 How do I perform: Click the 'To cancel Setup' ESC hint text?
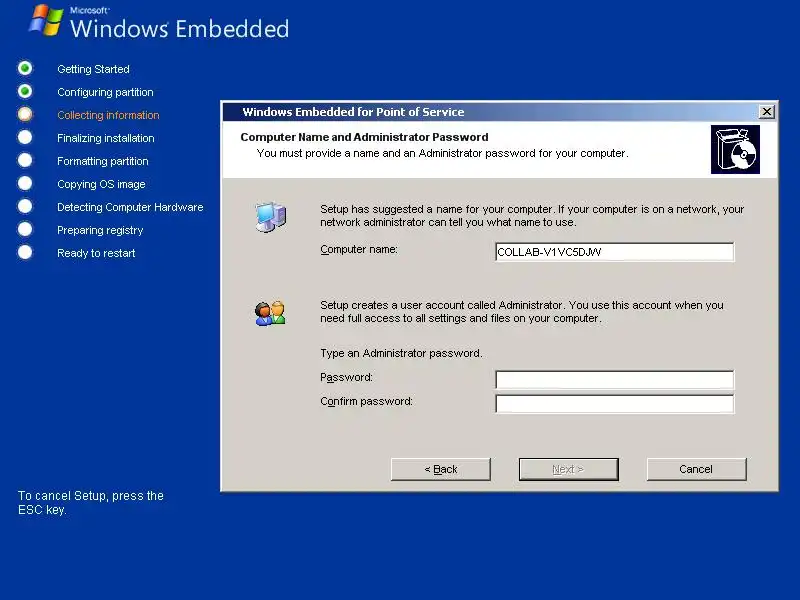point(91,503)
